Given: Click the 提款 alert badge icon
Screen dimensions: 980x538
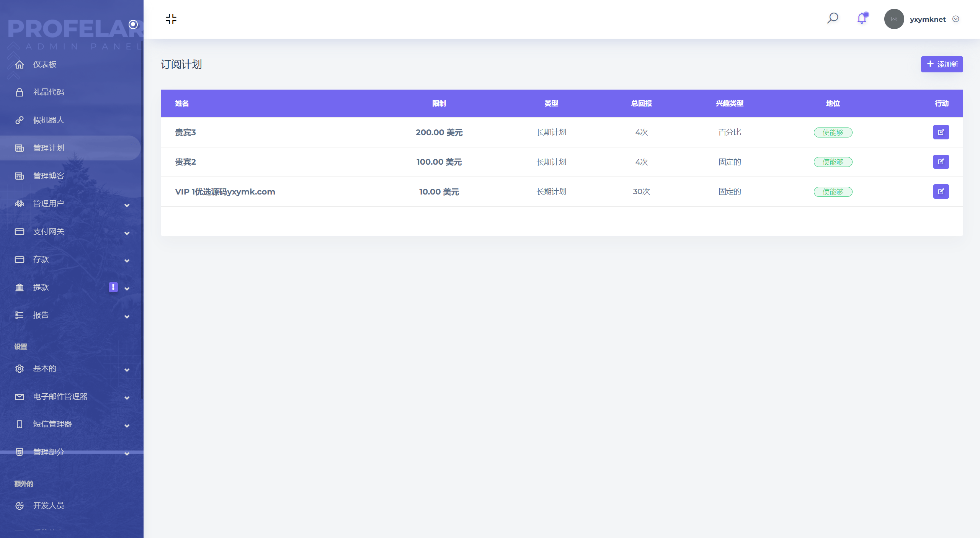Looking at the screenshot, I should point(113,287).
